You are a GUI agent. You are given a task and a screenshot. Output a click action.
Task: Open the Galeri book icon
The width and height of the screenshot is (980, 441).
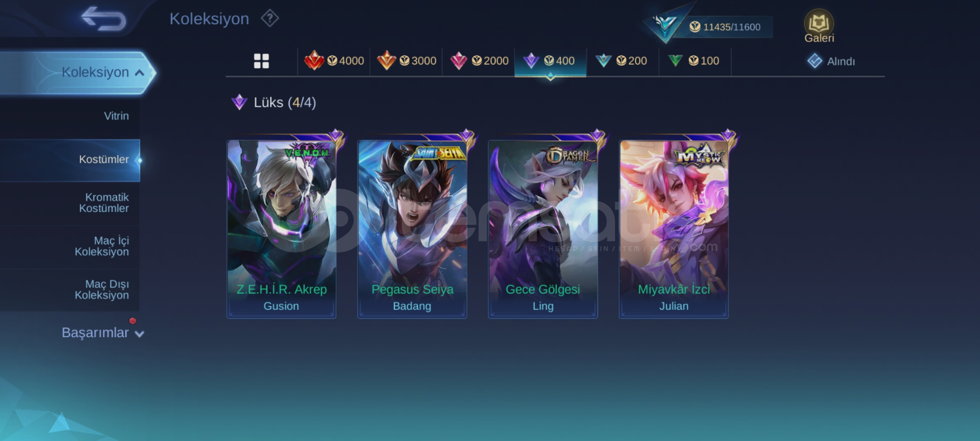tap(819, 26)
